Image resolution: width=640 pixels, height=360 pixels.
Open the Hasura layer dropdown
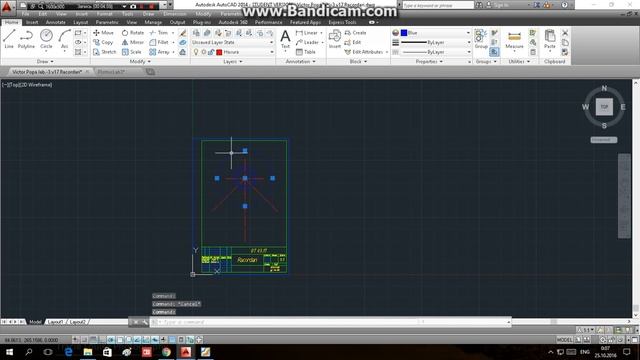pyautogui.click(x=233, y=52)
